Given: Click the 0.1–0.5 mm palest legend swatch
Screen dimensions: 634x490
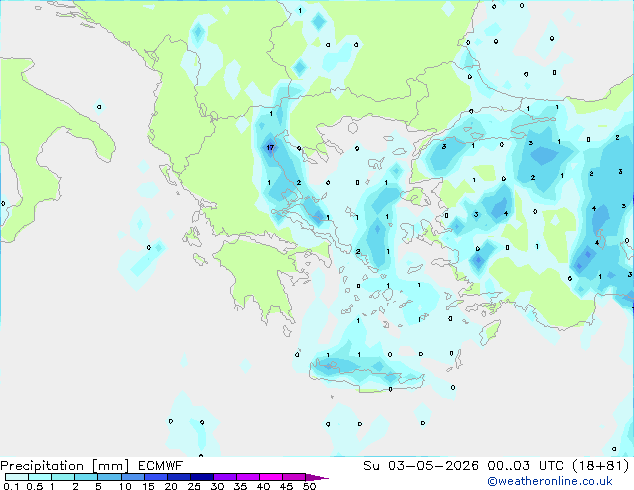Looking at the screenshot, I should click(x=17, y=477).
